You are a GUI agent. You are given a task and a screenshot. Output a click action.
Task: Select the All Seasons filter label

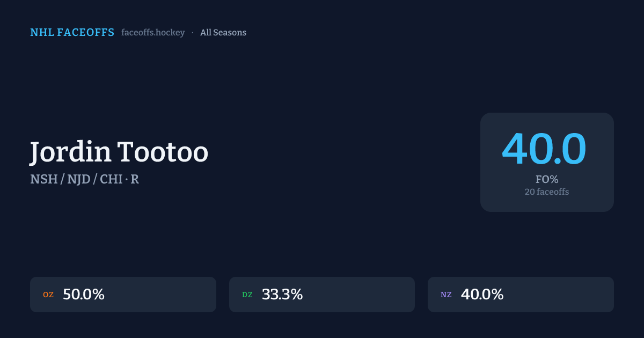(x=223, y=33)
